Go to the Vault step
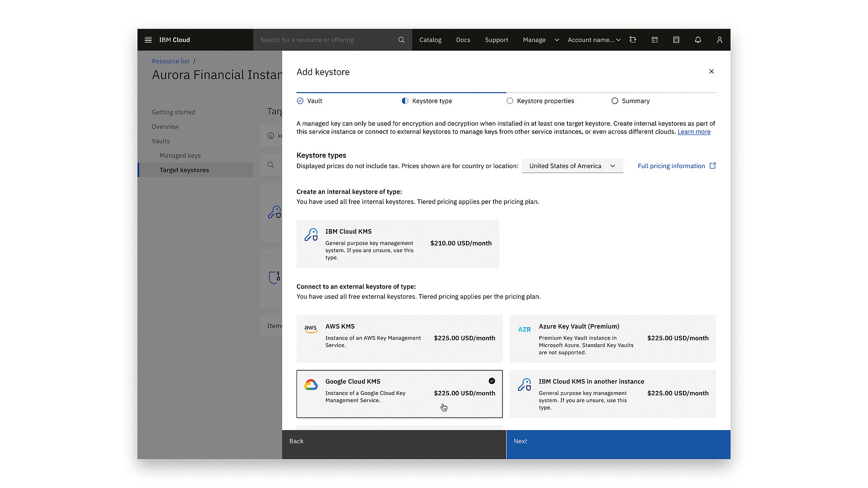 [309, 101]
